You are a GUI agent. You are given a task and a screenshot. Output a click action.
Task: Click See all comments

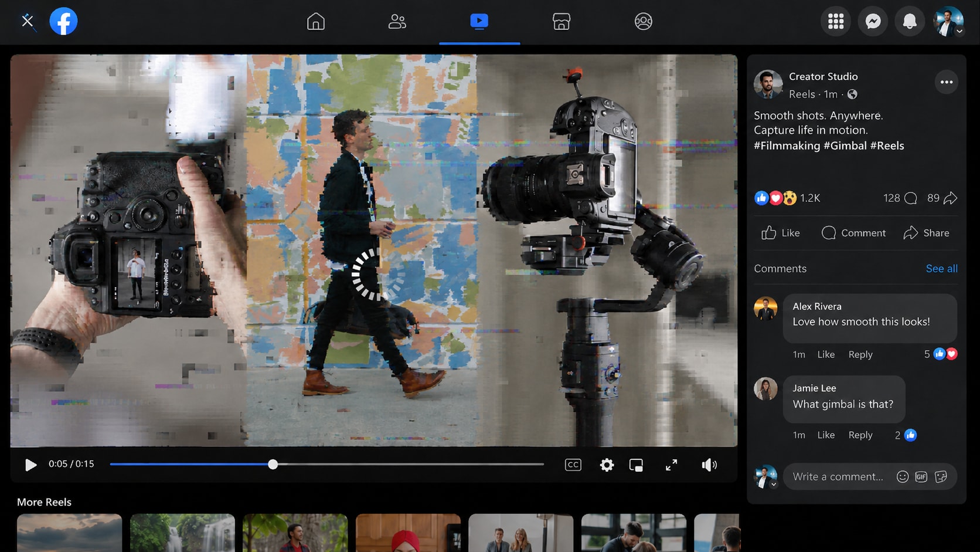click(941, 269)
